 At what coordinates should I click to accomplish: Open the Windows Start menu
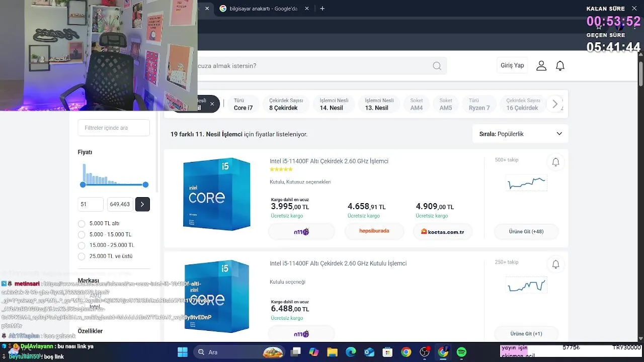coord(183,352)
